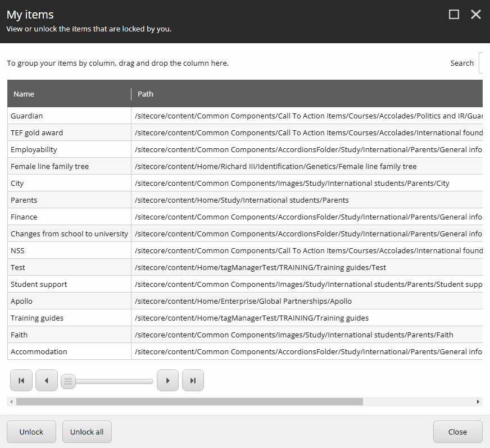Click the Unlock button
The height and width of the screenshot is (448, 490).
click(31, 432)
